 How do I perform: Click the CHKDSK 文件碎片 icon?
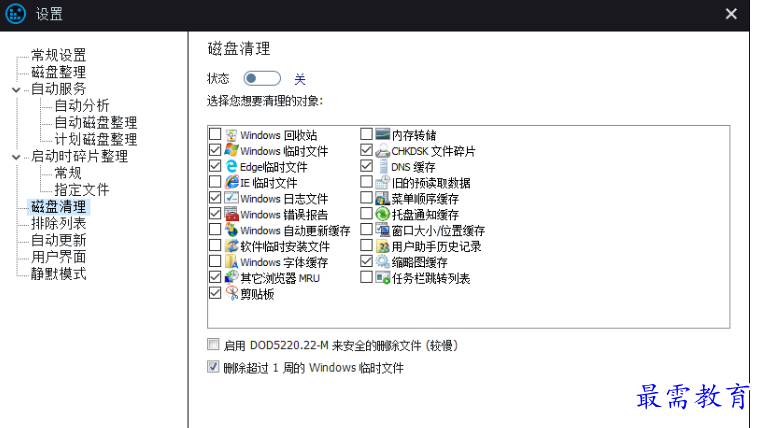382,150
